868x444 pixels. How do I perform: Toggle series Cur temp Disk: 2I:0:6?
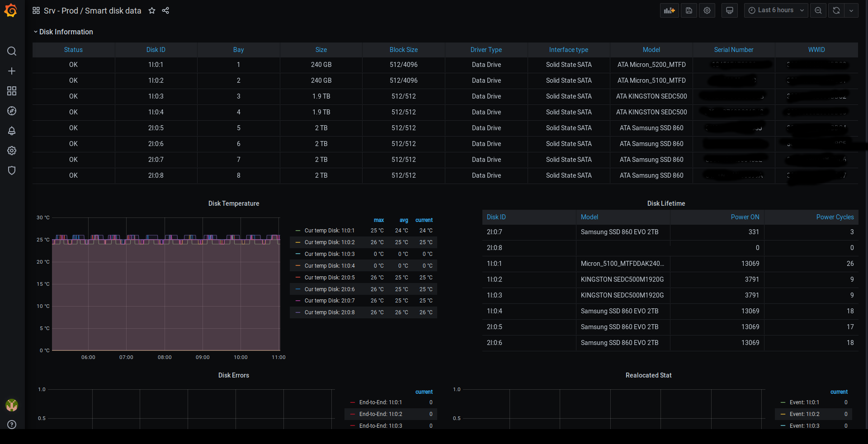[x=330, y=289]
